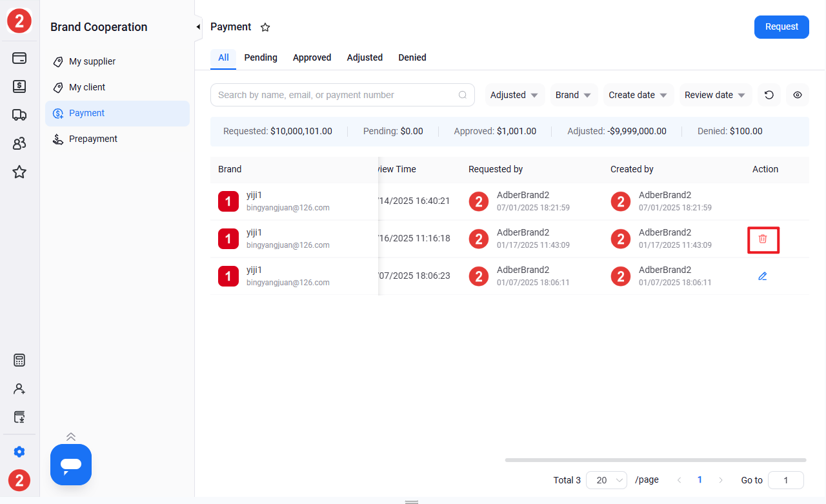The image size is (826, 504).
Task: Switch to the Pending tab
Action: 261,57
